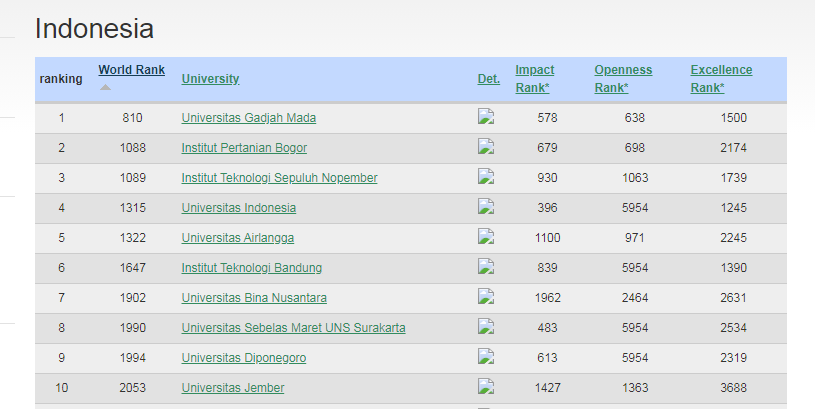Click openness rank 5954 for Diponegoro

coord(635,358)
